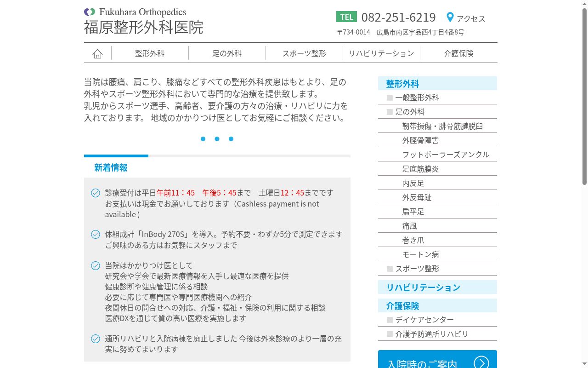Open 外脛骨障害 sidebar link

[x=437, y=140]
